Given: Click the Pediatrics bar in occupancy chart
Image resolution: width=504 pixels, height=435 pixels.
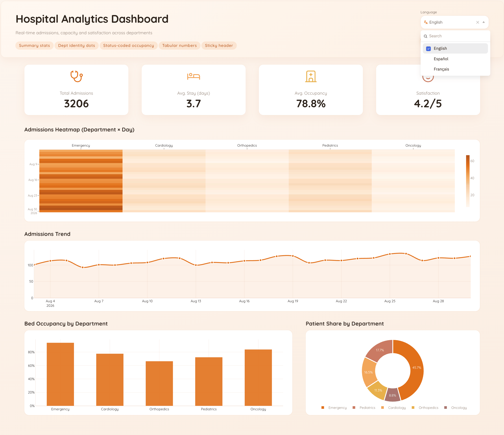Looking at the screenshot, I should click(x=209, y=381).
